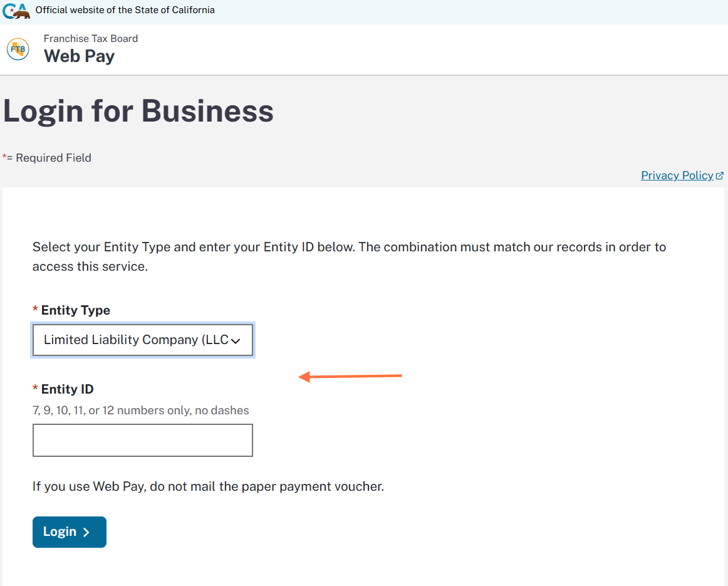The width and height of the screenshot is (728, 586).
Task: Click the "Login for Business" heading
Action: coord(138,111)
